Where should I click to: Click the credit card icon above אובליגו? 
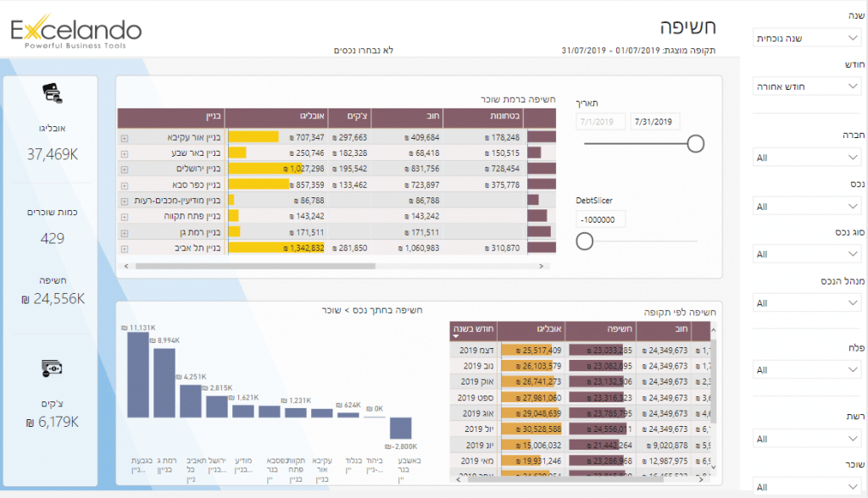(x=52, y=93)
